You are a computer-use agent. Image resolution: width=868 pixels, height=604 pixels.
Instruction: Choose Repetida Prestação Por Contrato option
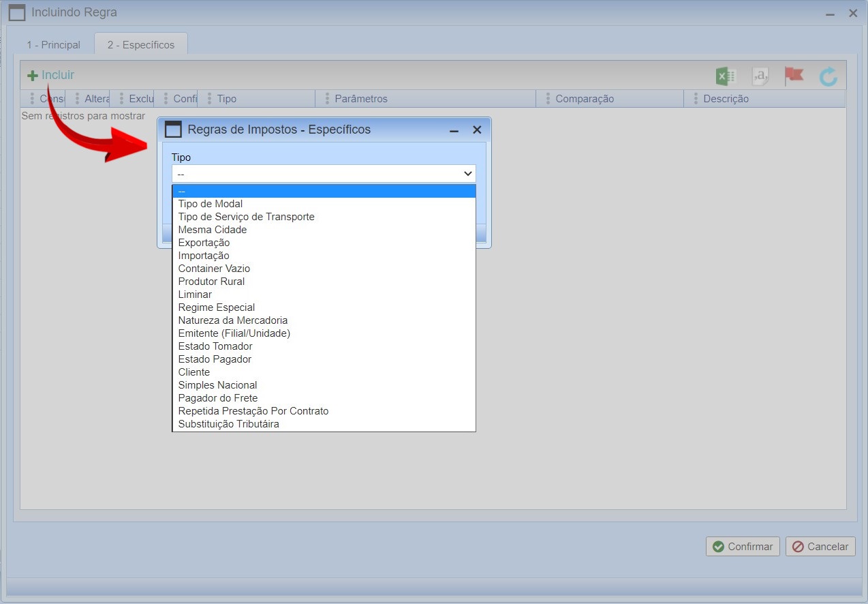click(253, 411)
